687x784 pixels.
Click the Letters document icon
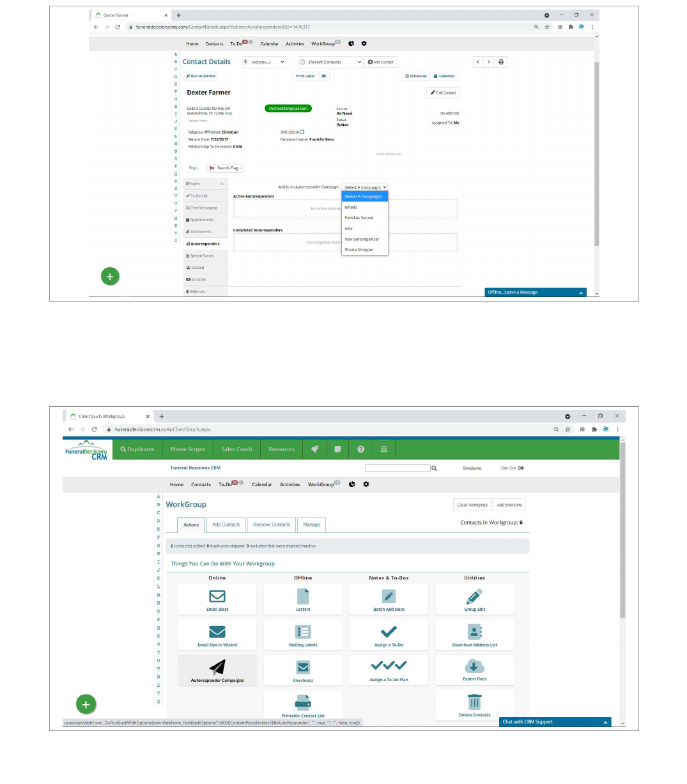[303, 597]
